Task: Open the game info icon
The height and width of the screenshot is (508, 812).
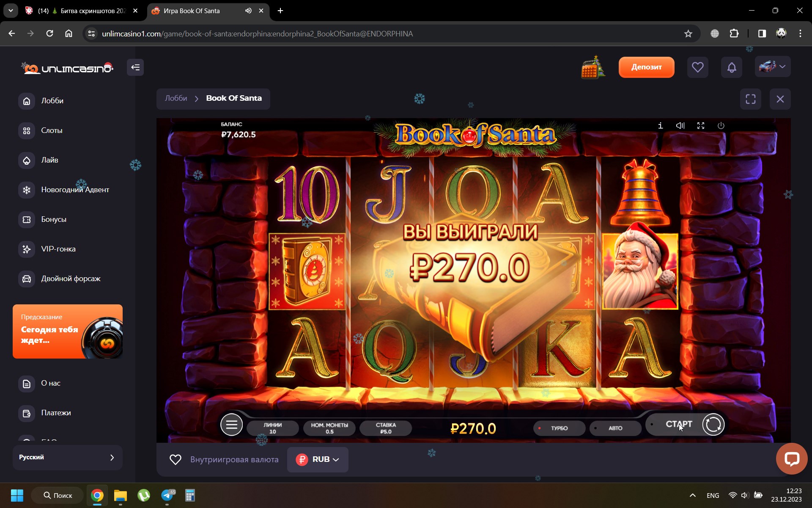Action: (660, 126)
